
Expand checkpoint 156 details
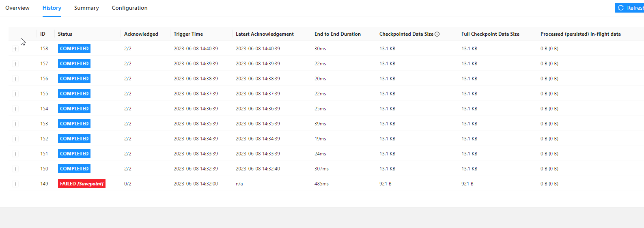click(15, 79)
